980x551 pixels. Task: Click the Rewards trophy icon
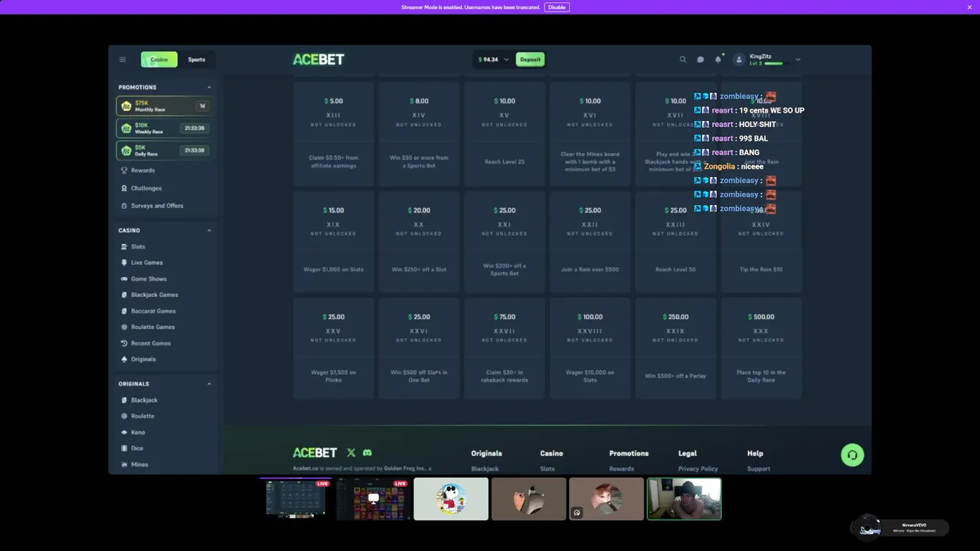click(124, 171)
